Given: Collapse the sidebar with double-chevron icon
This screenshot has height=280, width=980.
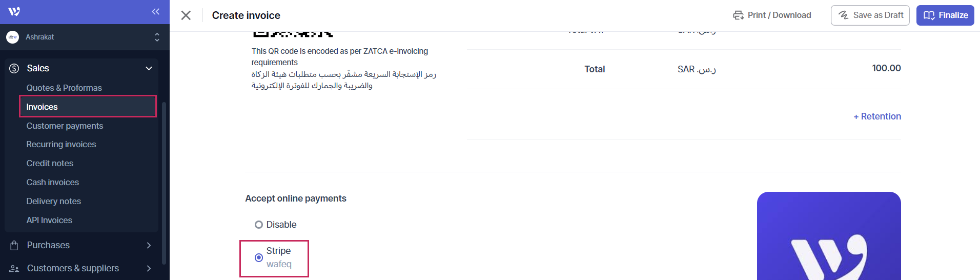Looking at the screenshot, I should pyautogui.click(x=155, y=12).
